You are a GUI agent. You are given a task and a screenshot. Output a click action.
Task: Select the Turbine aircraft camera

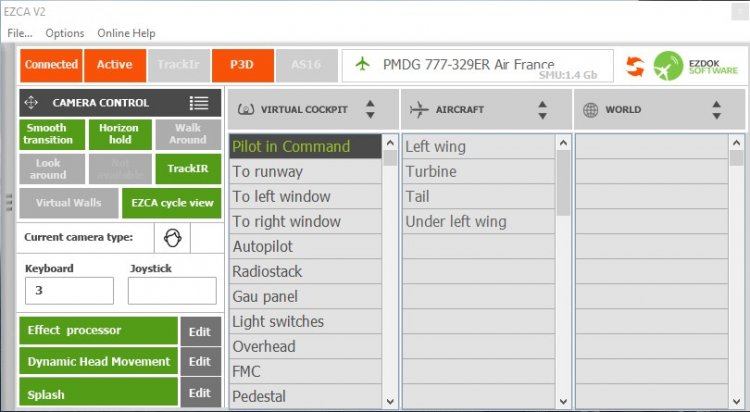click(x=478, y=171)
